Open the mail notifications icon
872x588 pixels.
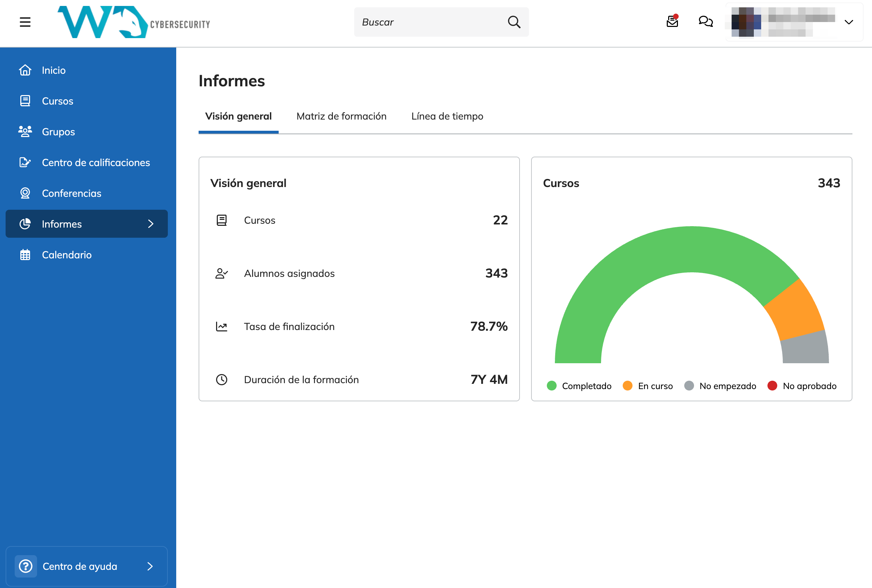click(x=672, y=21)
